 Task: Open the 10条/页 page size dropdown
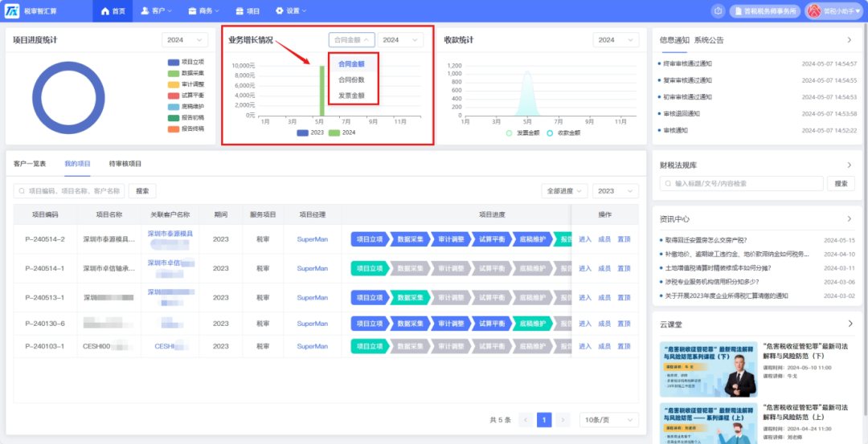point(609,420)
